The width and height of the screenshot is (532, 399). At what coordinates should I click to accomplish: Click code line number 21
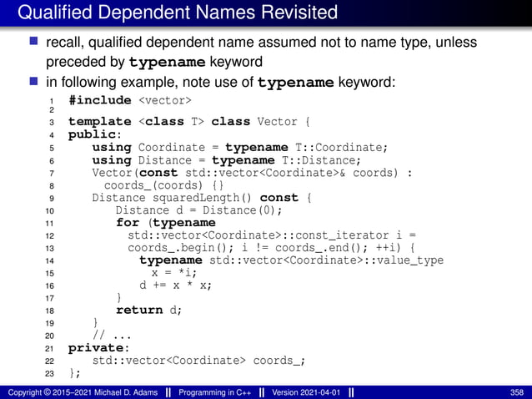point(49,349)
